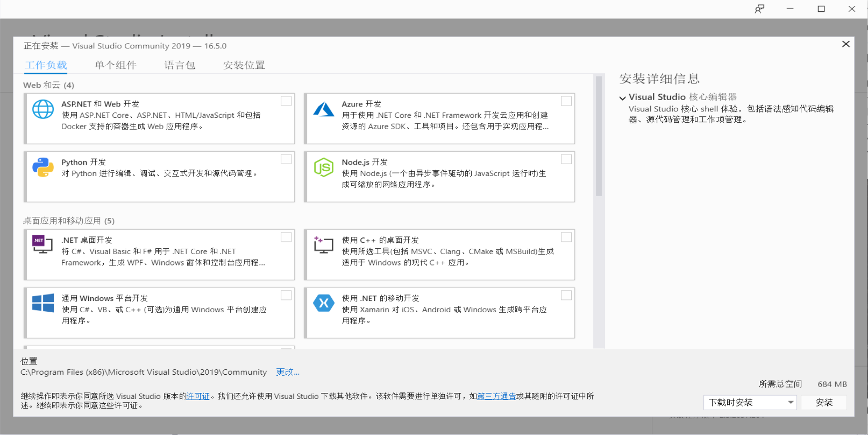This screenshot has width=868, height=435.
Task: Select the 安装位置 tab
Action: point(244,65)
